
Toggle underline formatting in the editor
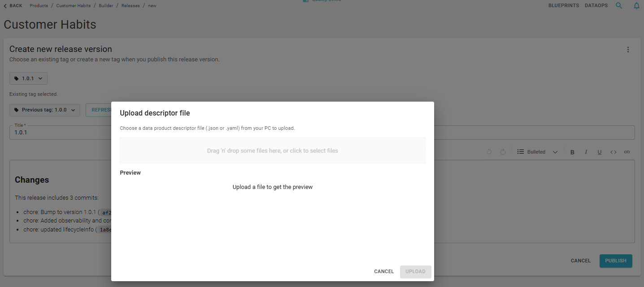[x=600, y=152]
